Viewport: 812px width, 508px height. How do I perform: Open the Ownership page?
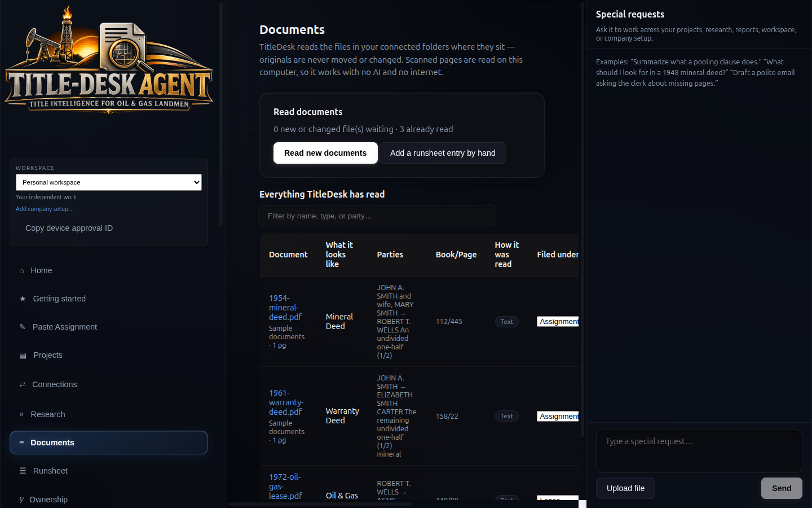tap(109, 500)
